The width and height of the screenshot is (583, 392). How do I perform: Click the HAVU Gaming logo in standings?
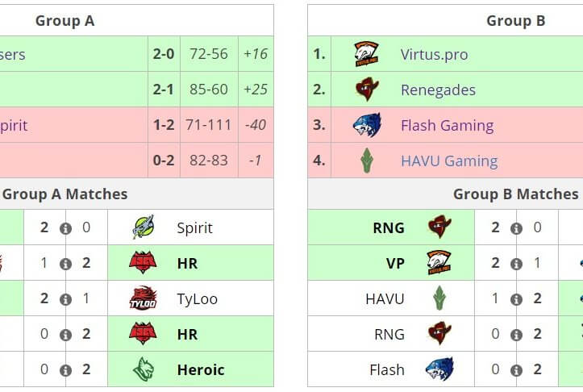pos(366,161)
